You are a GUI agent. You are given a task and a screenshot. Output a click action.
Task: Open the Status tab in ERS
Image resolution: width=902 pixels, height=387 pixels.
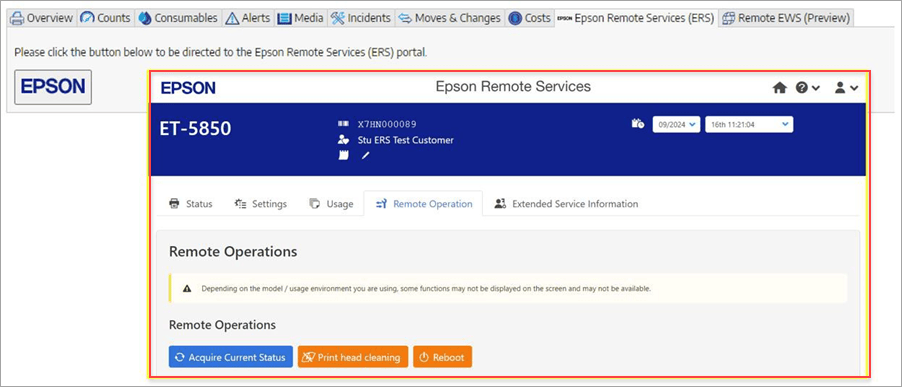(190, 204)
